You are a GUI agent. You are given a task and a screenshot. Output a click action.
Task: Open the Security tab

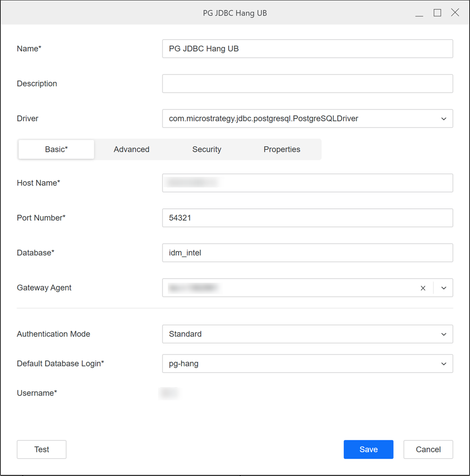click(x=207, y=150)
